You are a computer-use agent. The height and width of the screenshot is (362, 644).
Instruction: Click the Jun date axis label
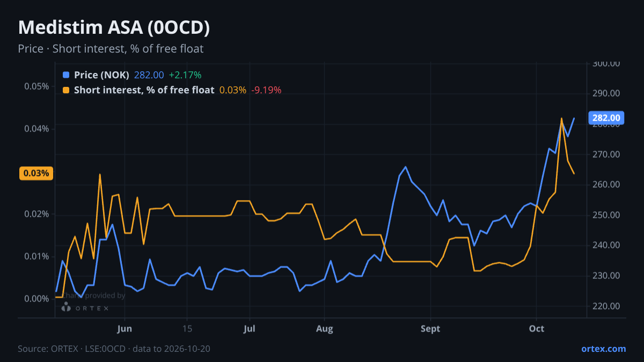coord(125,328)
